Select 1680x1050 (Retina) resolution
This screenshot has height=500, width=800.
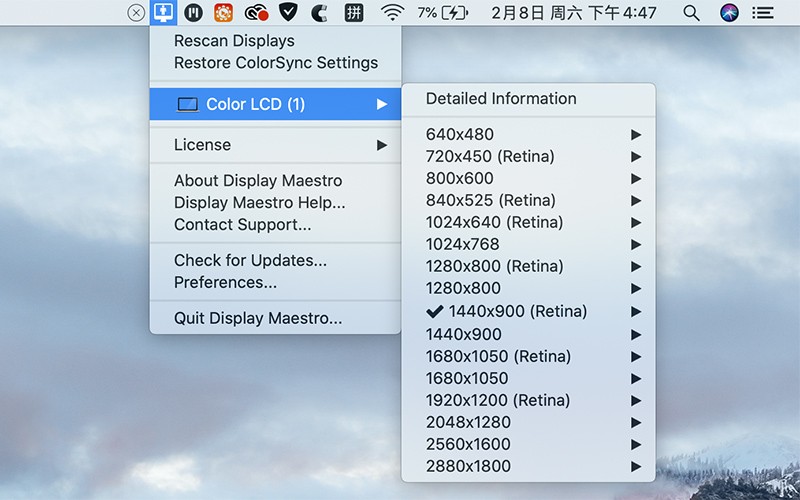pos(528,356)
